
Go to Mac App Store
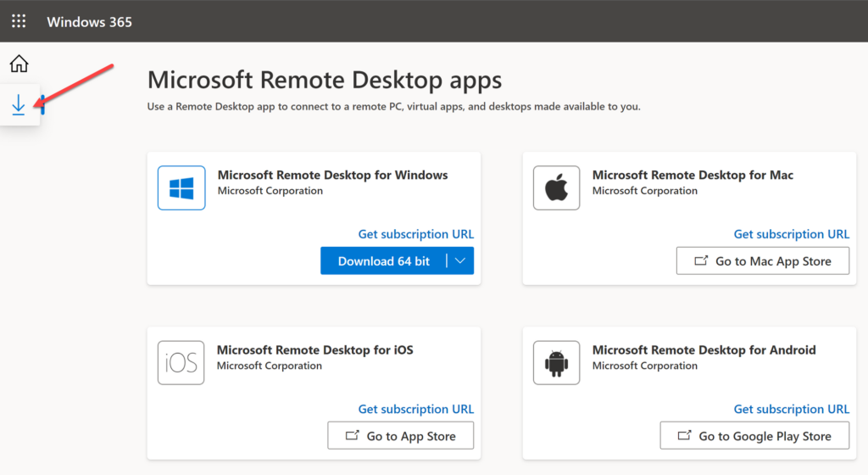[762, 260]
